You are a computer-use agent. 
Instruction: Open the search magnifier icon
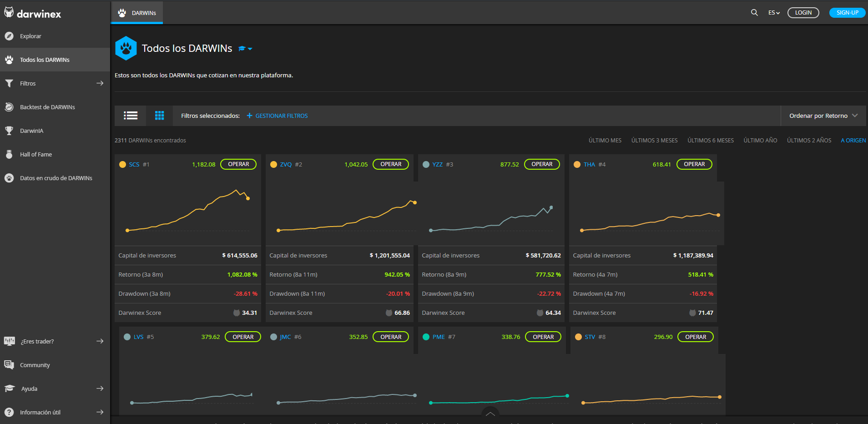pos(754,13)
